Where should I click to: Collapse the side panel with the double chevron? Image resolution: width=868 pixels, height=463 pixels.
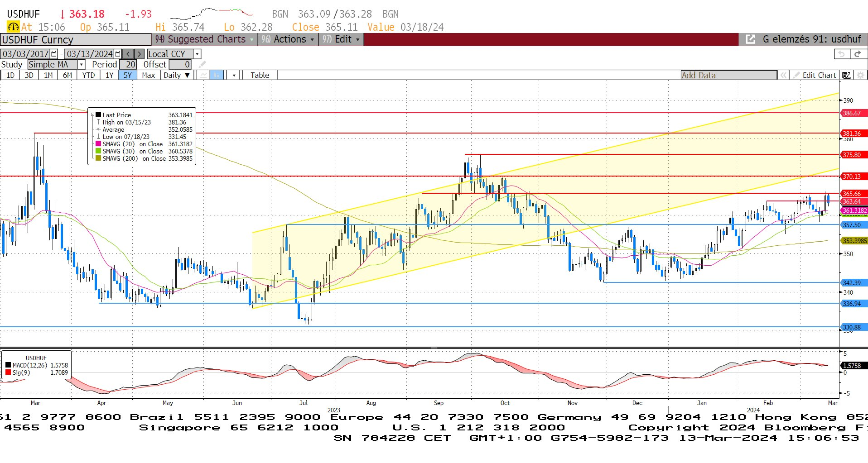(x=783, y=75)
